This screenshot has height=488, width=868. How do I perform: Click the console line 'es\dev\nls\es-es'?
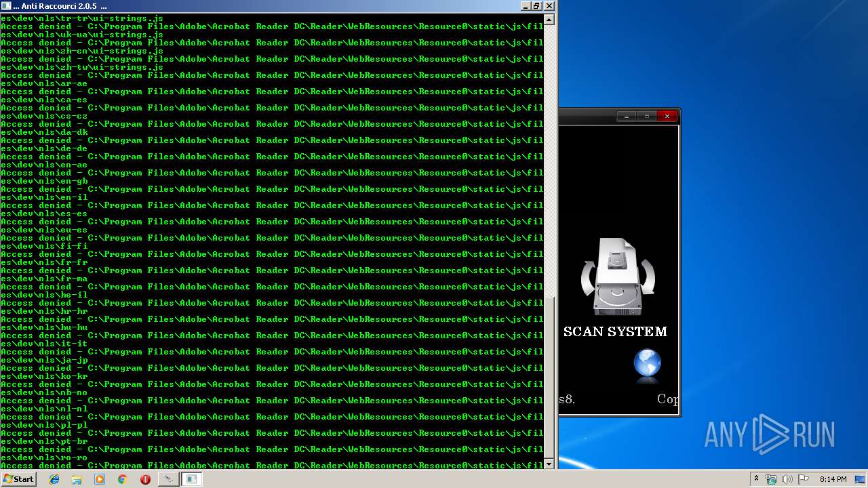44,213
